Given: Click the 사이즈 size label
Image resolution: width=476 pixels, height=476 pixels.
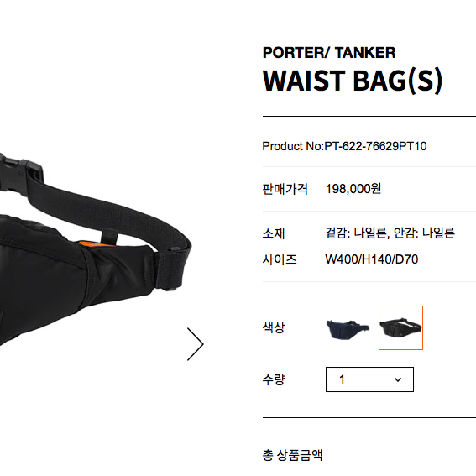Looking at the screenshot, I should coord(280,259).
